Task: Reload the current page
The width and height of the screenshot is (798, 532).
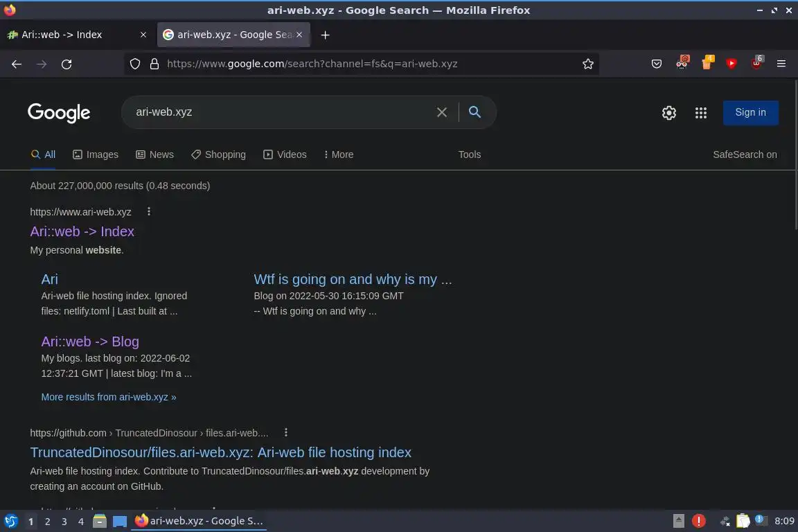Action: 66,64
